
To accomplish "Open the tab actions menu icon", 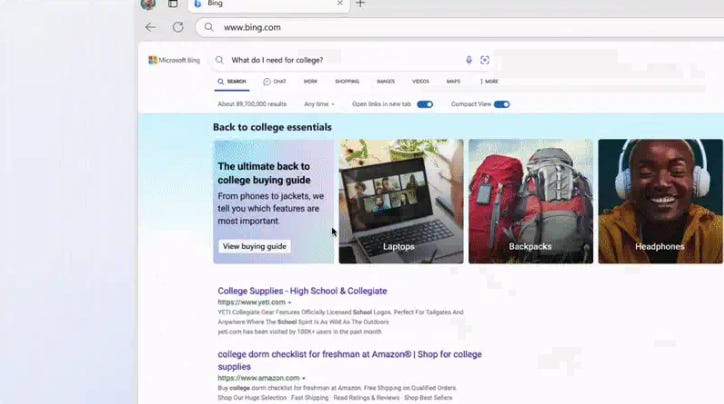I will tap(173, 4).
